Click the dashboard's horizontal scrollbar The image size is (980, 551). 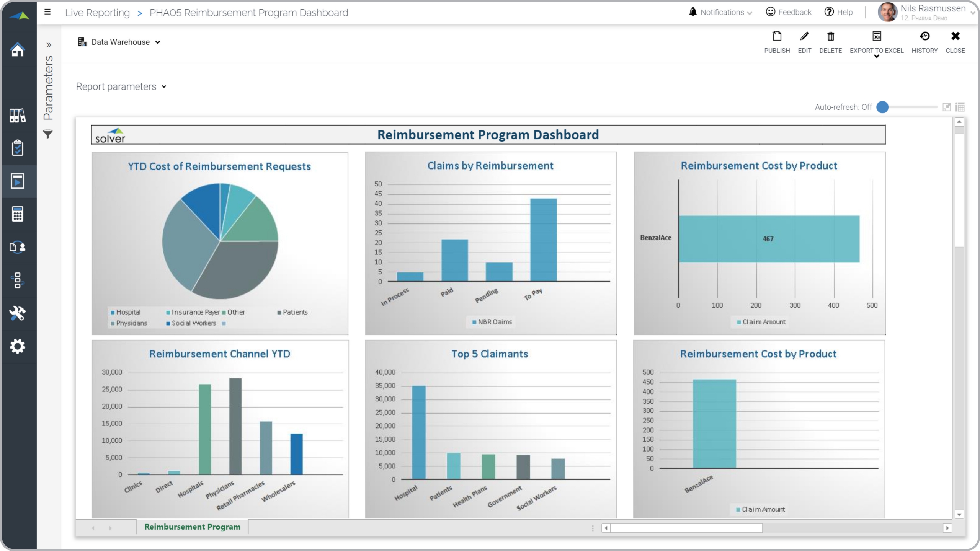coord(686,528)
